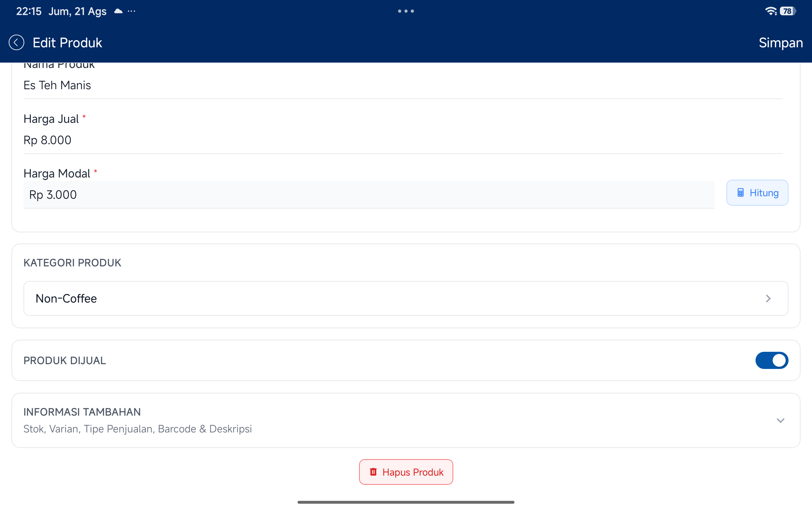The image size is (812, 508).
Task: Tap the home indicator bar at bottom
Action: [x=406, y=502]
